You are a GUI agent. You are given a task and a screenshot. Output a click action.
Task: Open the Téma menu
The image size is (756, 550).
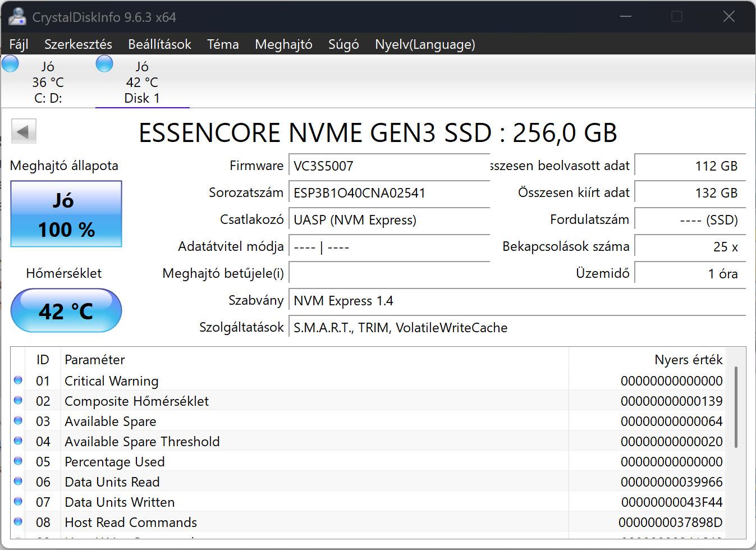223,44
